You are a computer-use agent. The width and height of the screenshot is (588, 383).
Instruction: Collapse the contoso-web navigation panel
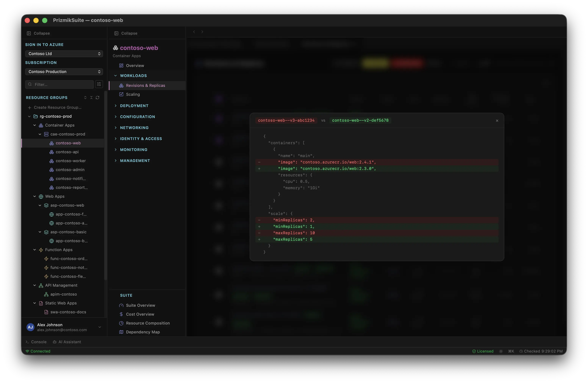126,33
